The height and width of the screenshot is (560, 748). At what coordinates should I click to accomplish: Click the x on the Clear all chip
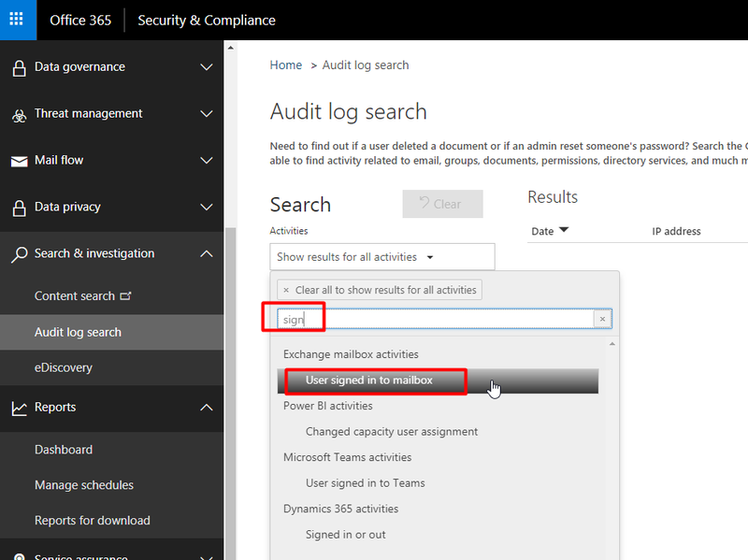pyautogui.click(x=287, y=290)
